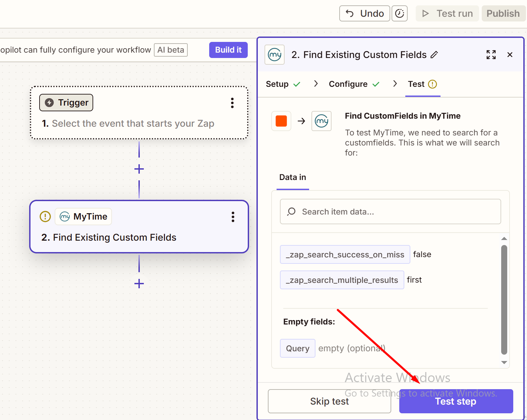Click the Test run button
Viewport: 527px width, 420px height.
tap(447, 13)
